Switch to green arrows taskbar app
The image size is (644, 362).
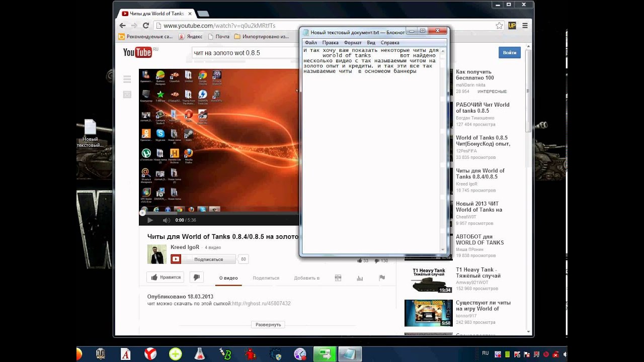tap(325, 354)
